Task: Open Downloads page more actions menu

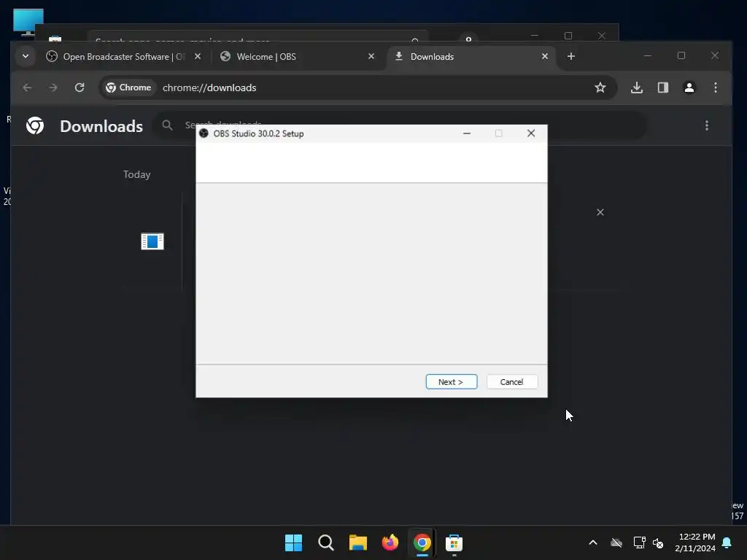Action: 707,125
